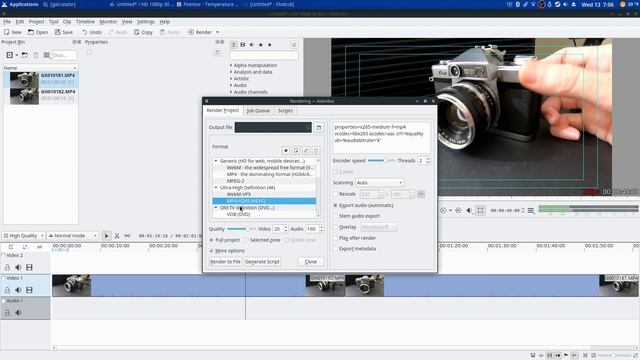Click the Output file path field
This screenshot has width=640, height=360.
273,127
